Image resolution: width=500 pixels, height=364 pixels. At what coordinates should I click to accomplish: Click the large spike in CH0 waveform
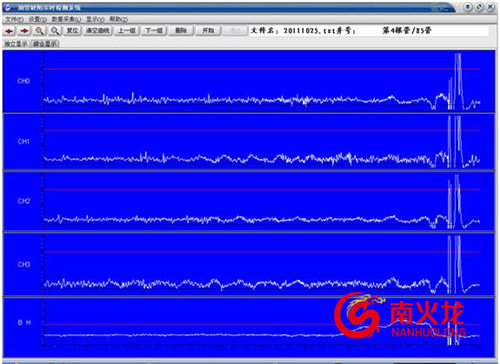458,80
